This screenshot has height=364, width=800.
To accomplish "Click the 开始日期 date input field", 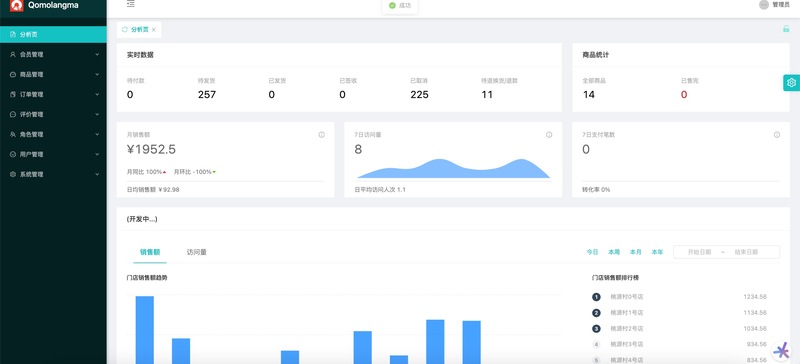I will pyautogui.click(x=699, y=252).
